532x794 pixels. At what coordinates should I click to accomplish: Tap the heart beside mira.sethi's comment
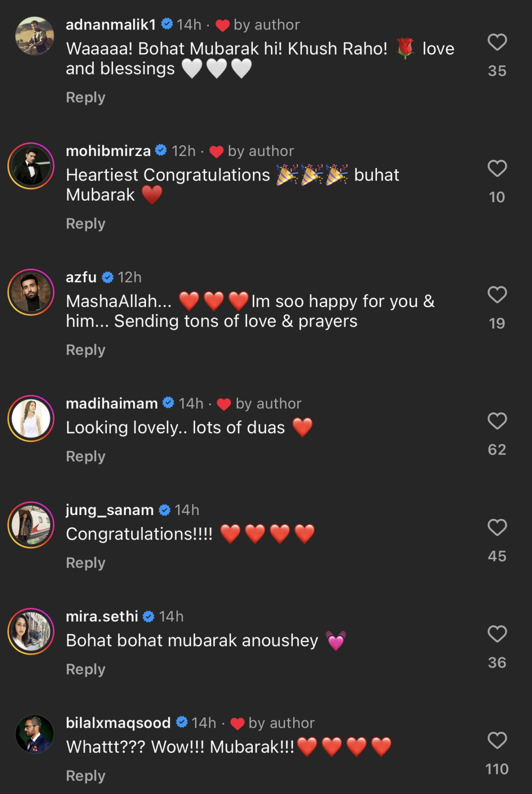(x=497, y=633)
